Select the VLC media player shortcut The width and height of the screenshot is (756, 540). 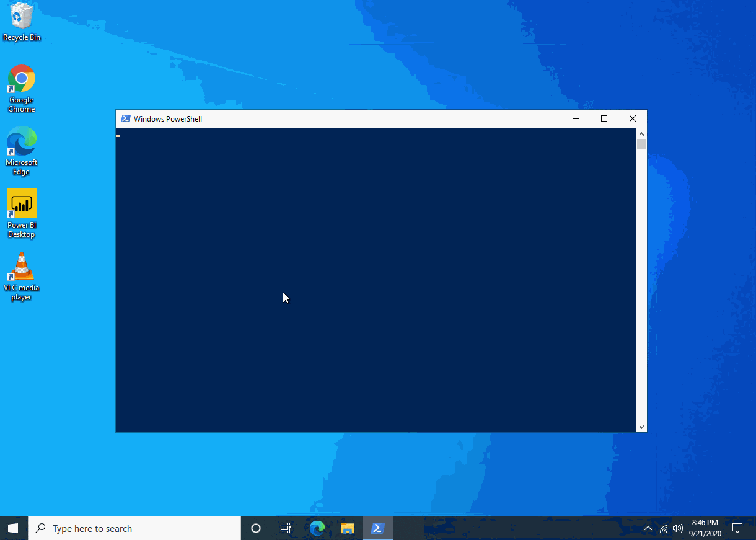(x=22, y=277)
